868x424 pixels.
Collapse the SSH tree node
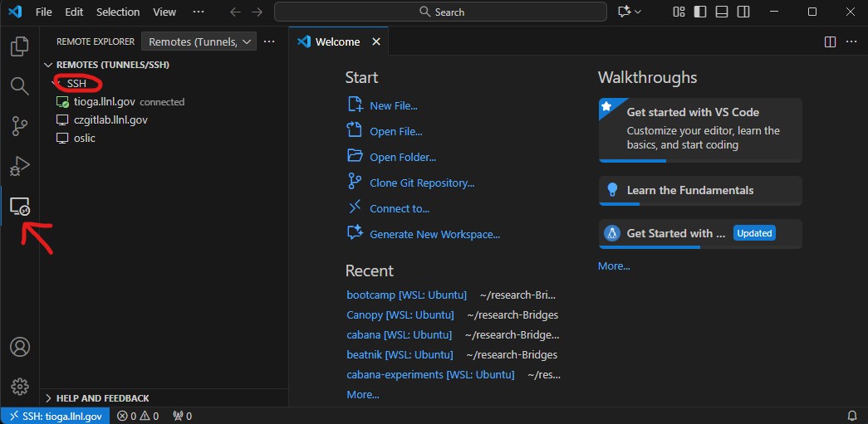click(x=56, y=84)
